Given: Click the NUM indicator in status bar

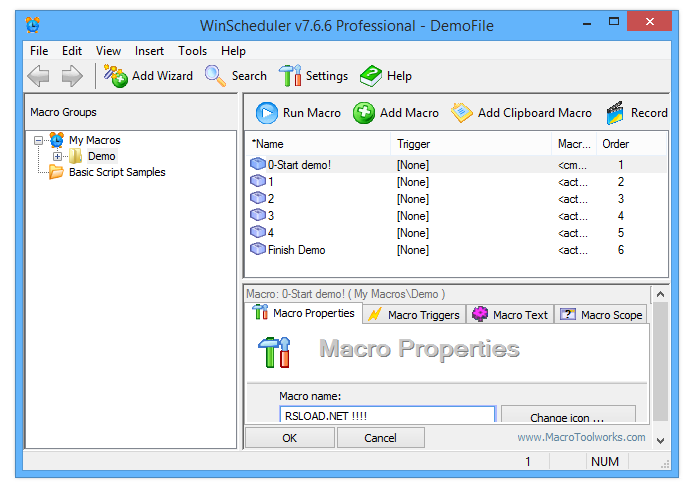Looking at the screenshot, I should (x=605, y=461).
